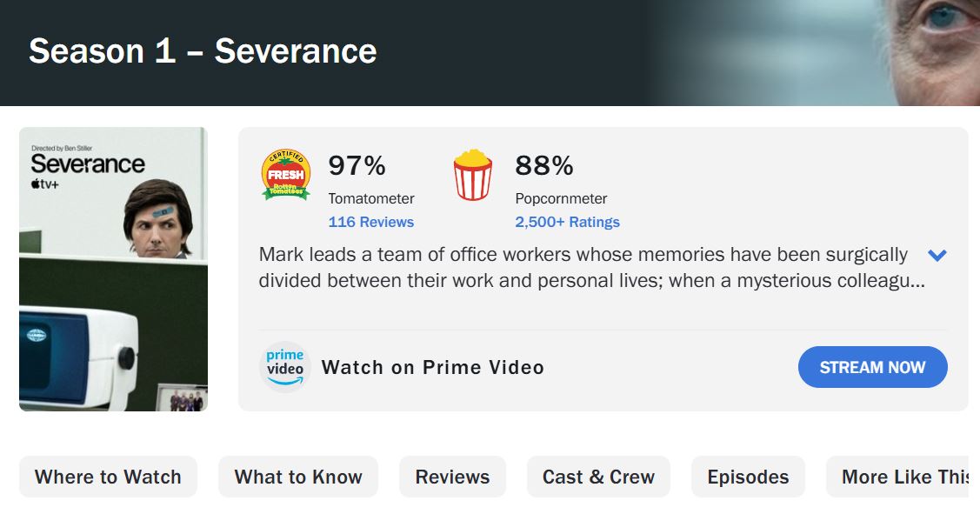Jump to the Where to Watch section
Screen dimensions: 980x514
(x=108, y=477)
